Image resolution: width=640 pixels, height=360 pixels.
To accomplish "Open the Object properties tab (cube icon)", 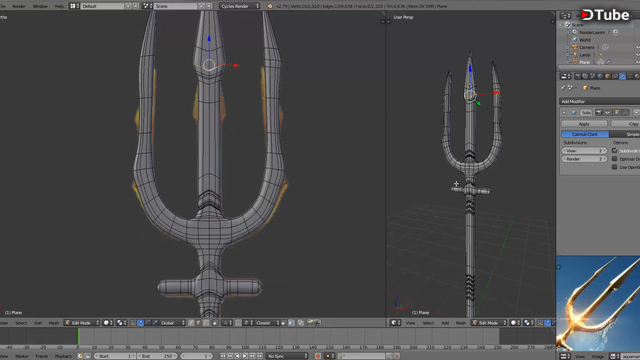I will (607, 76).
